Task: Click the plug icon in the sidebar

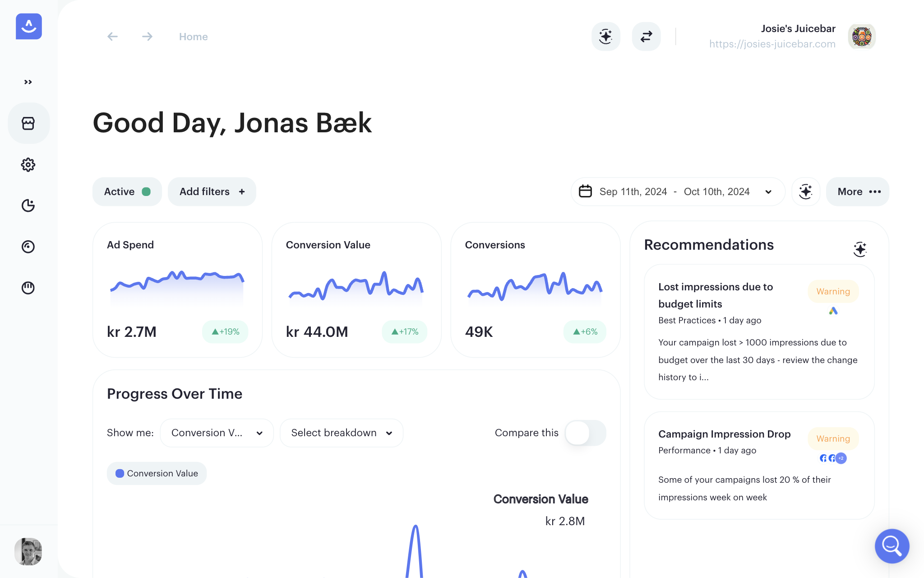Action: (x=28, y=288)
